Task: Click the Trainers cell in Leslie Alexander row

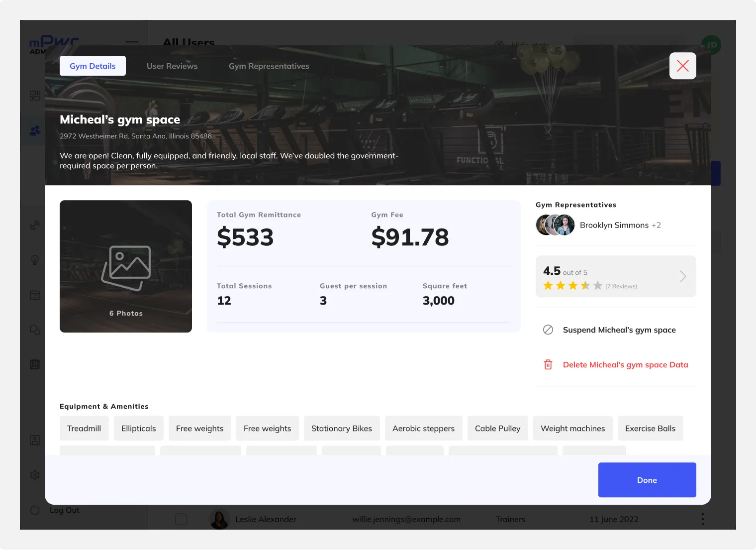Action: pyautogui.click(x=510, y=519)
